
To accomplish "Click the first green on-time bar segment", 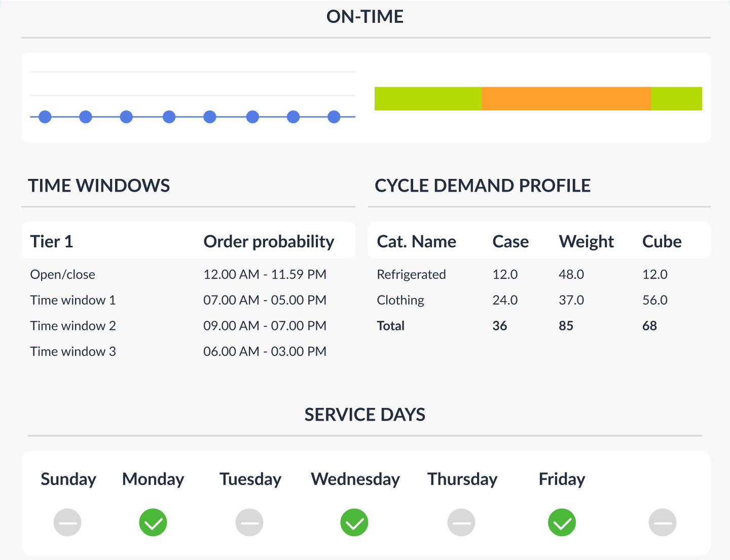I will (428, 99).
